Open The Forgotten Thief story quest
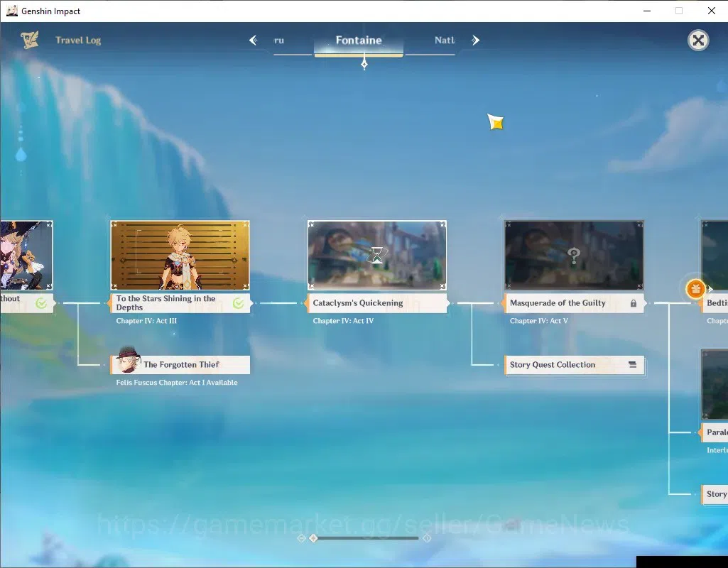The width and height of the screenshot is (728, 568). point(180,365)
